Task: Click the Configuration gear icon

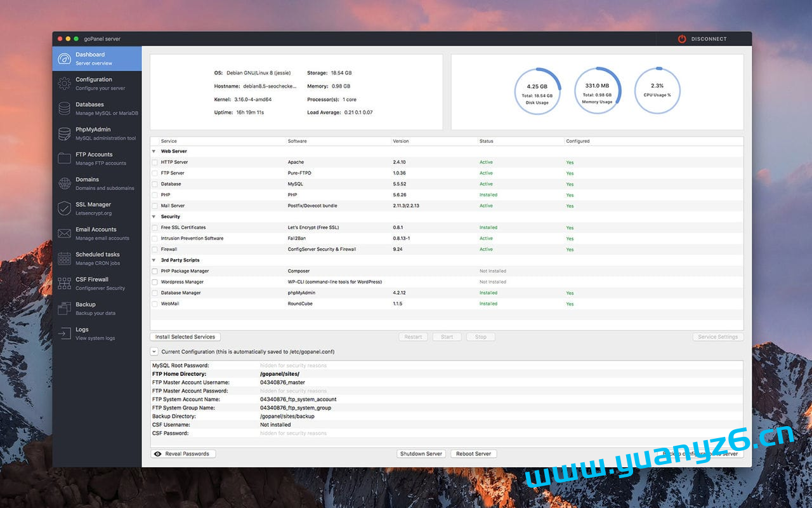Action: [64, 83]
